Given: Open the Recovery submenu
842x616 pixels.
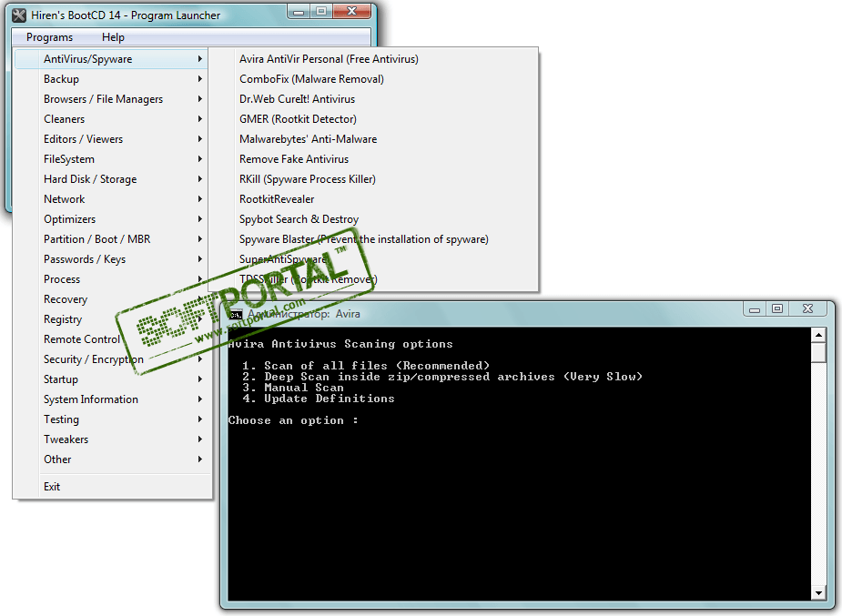Looking at the screenshot, I should click(112, 299).
